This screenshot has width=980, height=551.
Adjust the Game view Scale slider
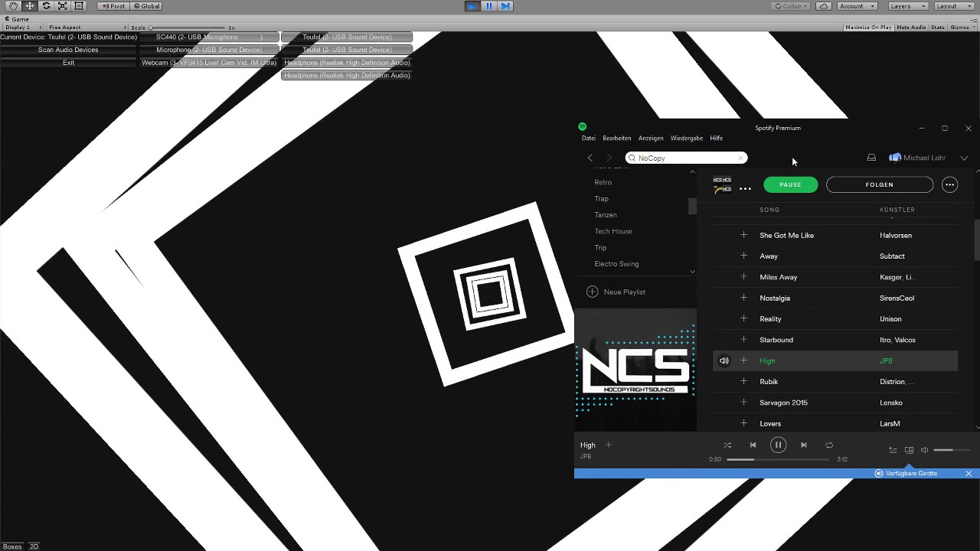pos(188,28)
